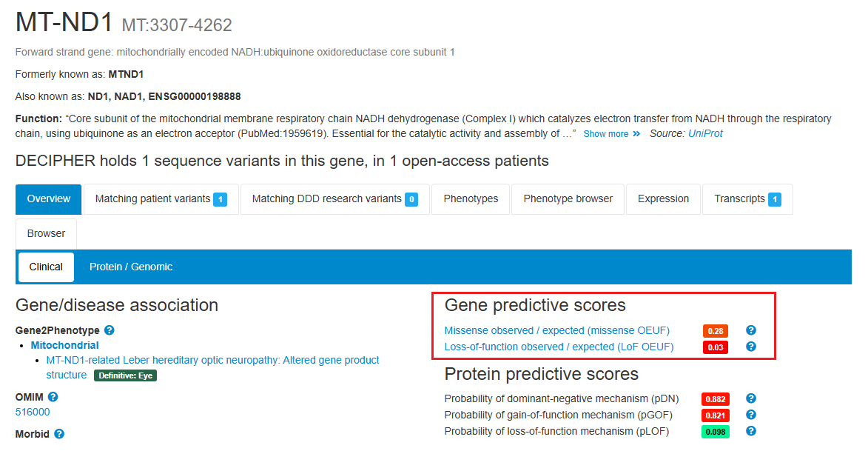Open help for missense OEUF score
Viewport: 868px width, 451px height.
click(x=751, y=330)
